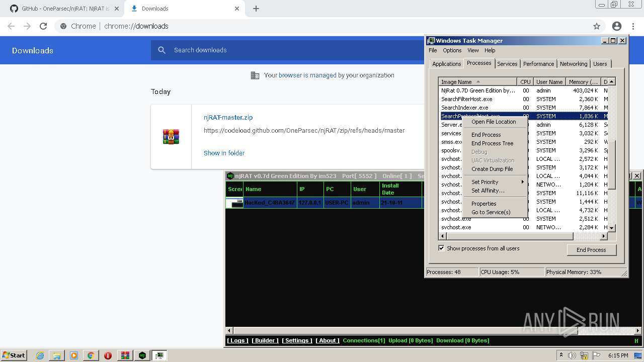This screenshot has width=644, height=362.
Task: Click the Chrome address bar
Action: [322, 26]
